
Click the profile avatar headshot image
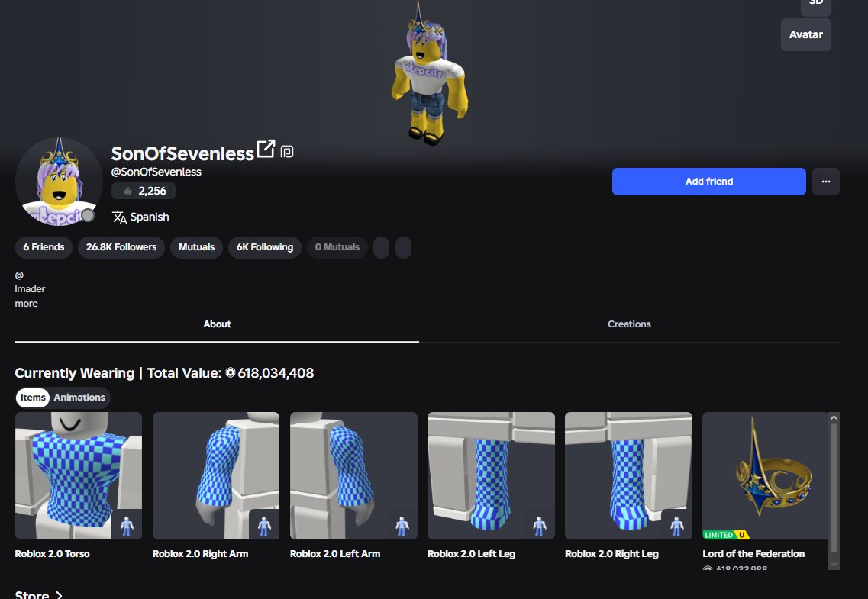point(59,182)
